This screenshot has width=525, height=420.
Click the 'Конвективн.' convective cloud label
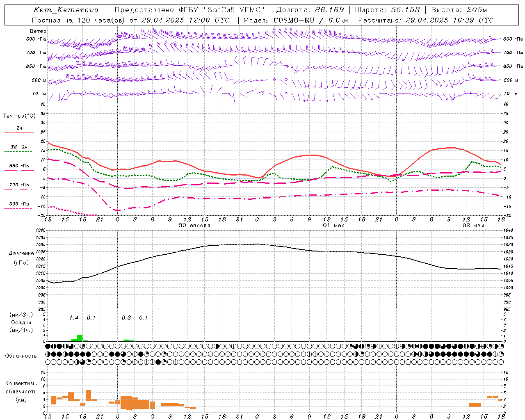pos(21,383)
